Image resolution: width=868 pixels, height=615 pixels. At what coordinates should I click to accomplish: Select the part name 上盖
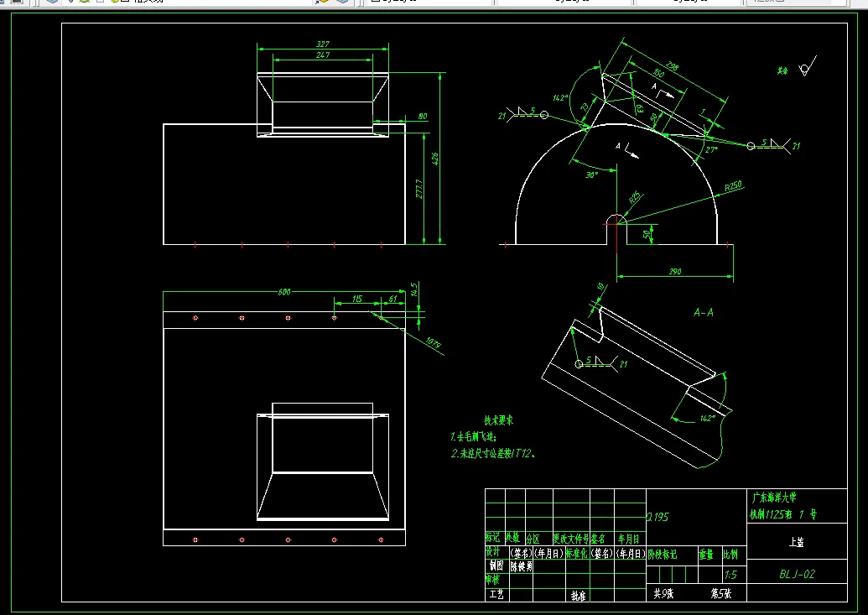[x=796, y=542]
